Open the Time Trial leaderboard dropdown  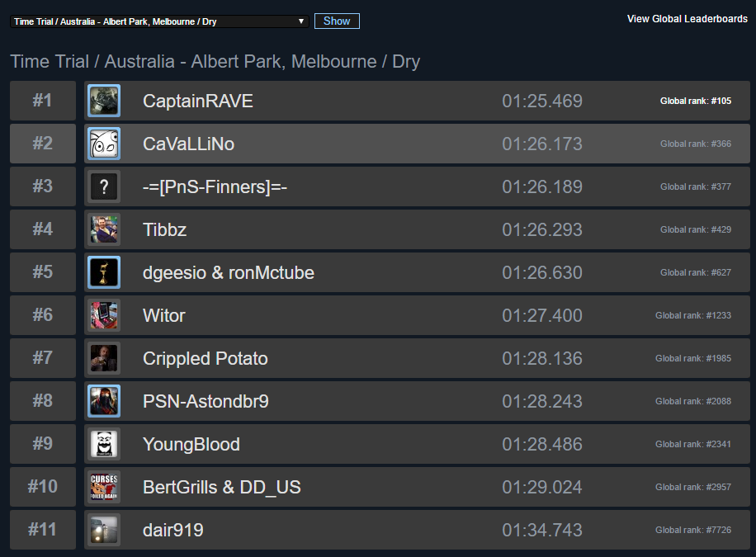(159, 21)
